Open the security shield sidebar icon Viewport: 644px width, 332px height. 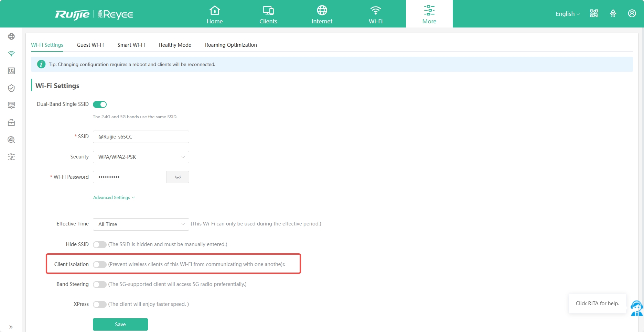(x=11, y=88)
